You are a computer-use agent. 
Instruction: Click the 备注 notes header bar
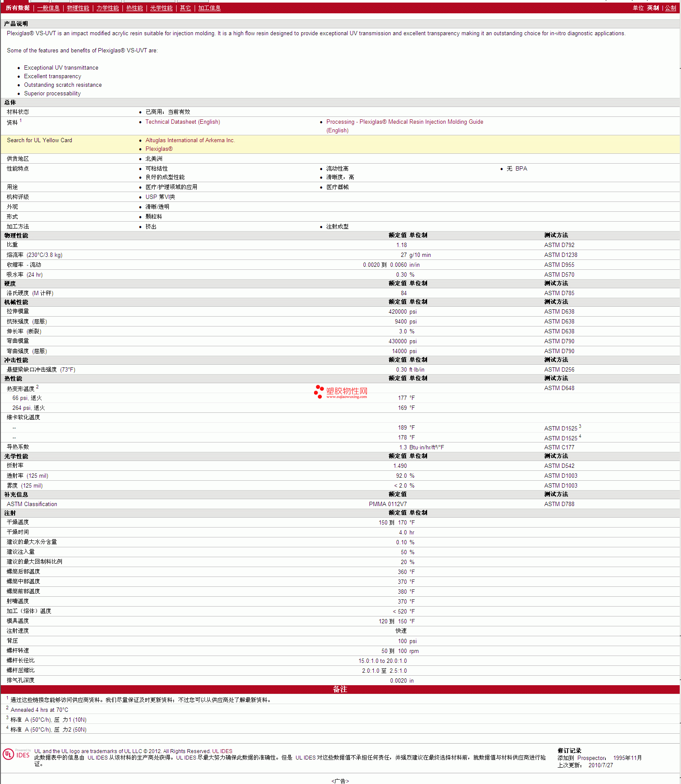pyautogui.click(x=340, y=689)
